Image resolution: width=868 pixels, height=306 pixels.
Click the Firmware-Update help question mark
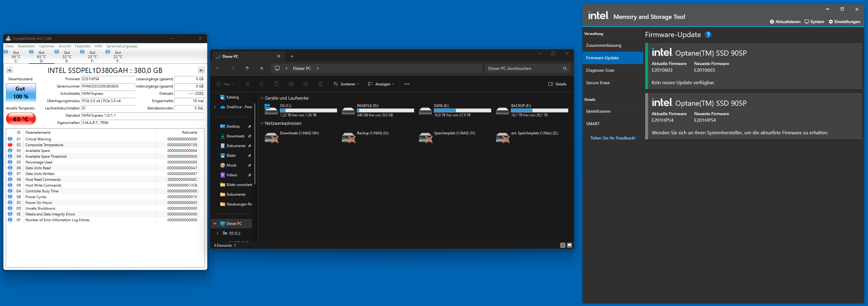tap(708, 35)
